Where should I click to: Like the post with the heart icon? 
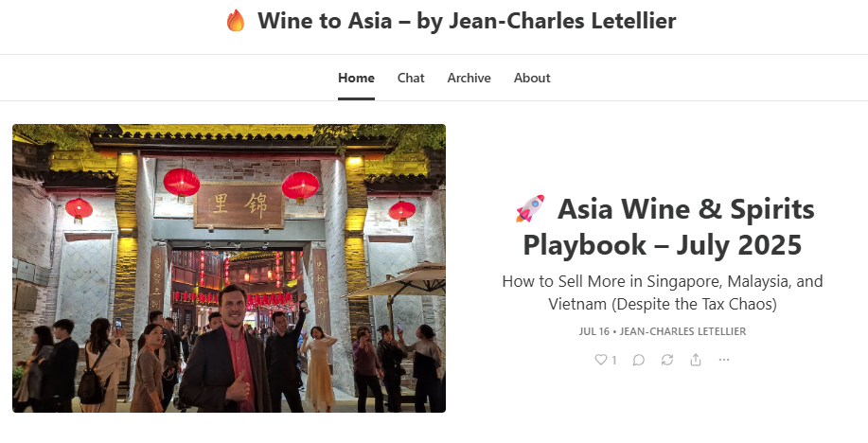601,360
